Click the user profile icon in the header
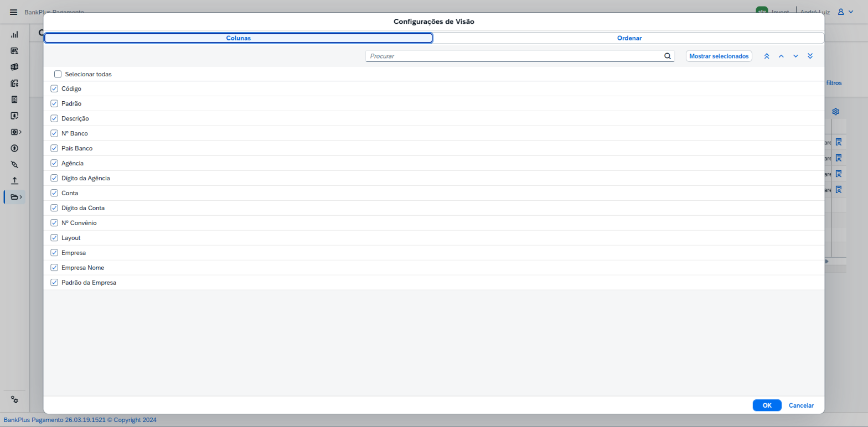The image size is (868, 427). click(x=841, y=12)
